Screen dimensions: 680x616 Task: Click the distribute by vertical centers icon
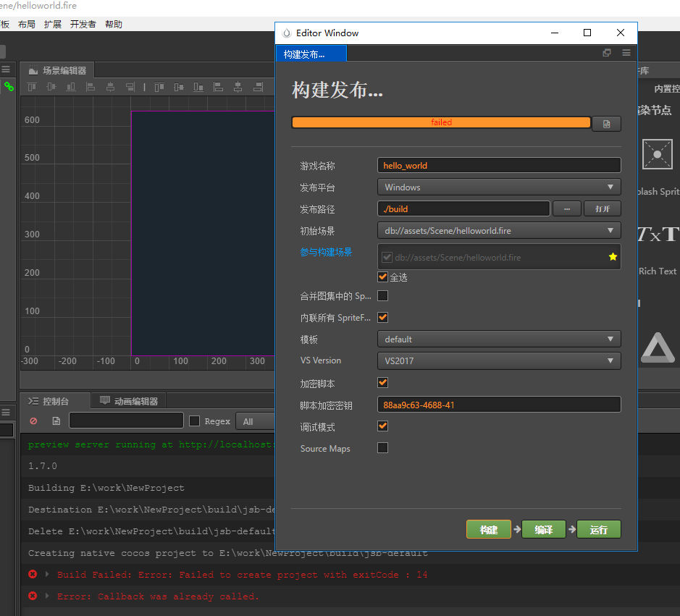click(x=179, y=87)
